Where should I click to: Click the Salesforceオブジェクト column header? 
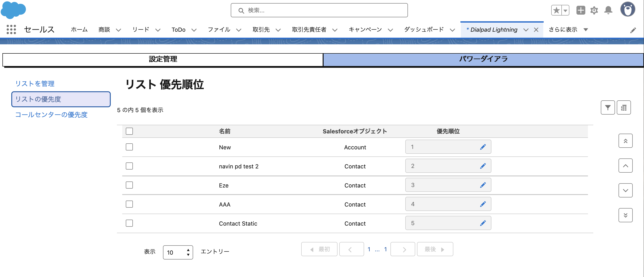(x=355, y=131)
